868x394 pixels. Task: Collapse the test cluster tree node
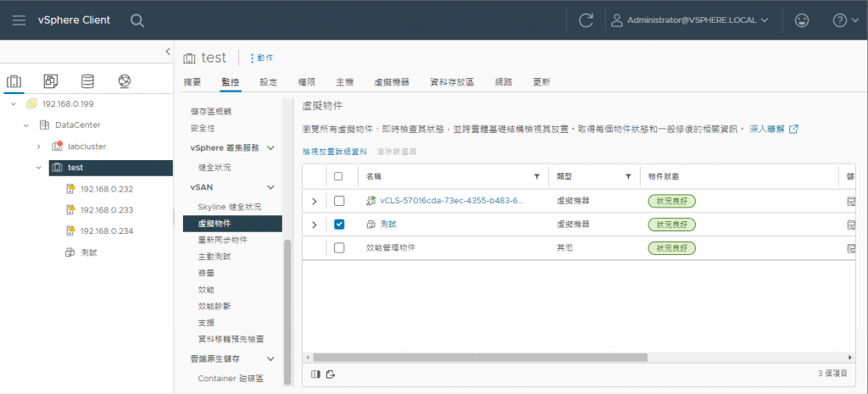point(39,167)
